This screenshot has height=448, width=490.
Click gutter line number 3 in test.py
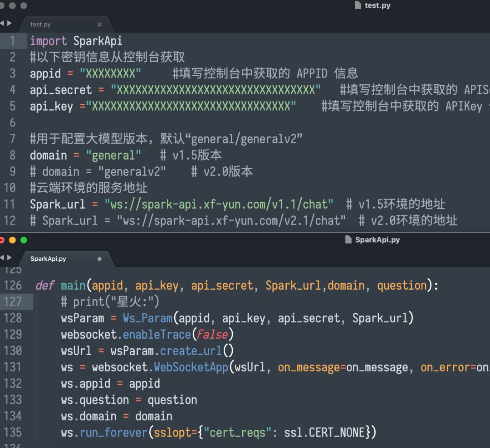click(13, 73)
